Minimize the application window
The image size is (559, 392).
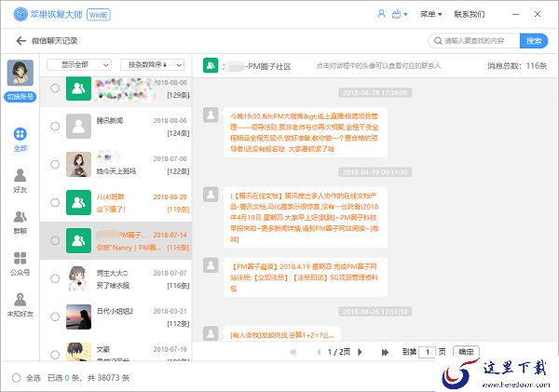click(x=515, y=14)
